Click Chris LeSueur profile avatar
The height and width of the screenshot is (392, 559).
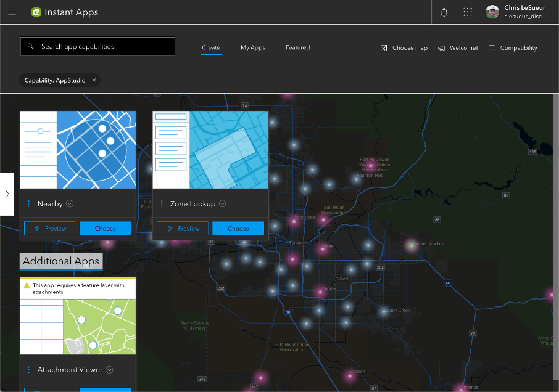click(x=492, y=12)
